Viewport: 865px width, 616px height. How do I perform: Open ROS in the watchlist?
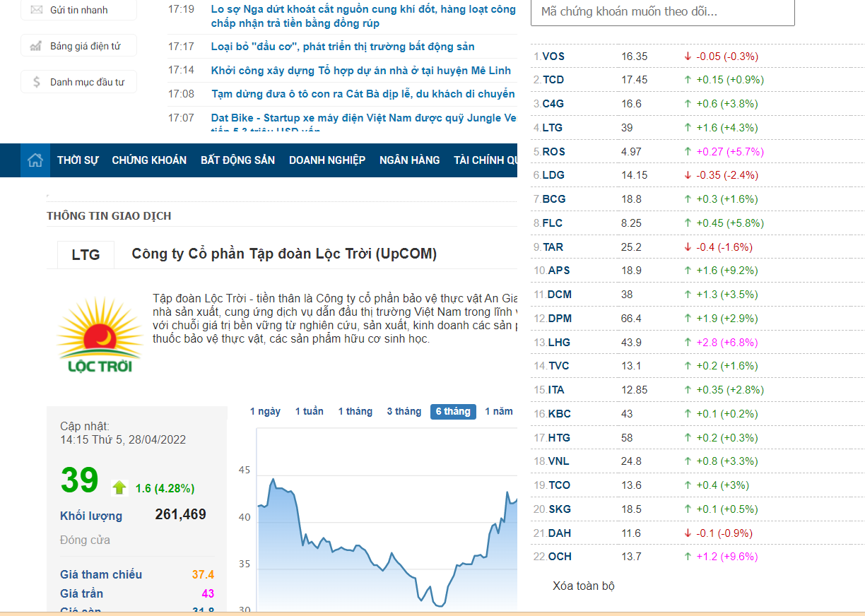(x=554, y=151)
